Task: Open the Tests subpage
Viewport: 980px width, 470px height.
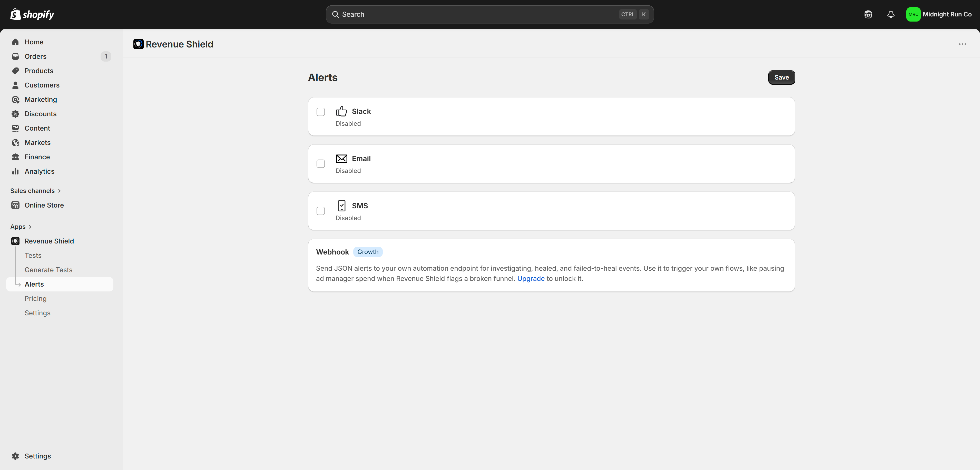Action: click(x=60, y=255)
